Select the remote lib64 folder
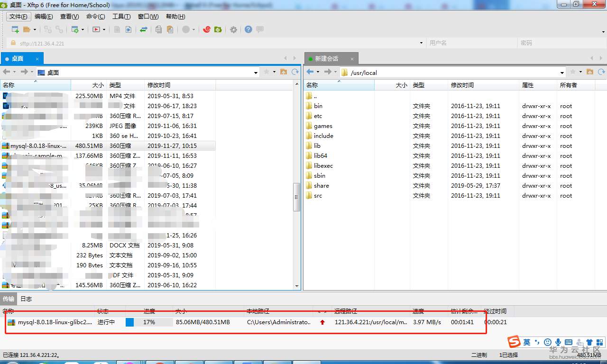607x364 pixels. [x=321, y=156]
